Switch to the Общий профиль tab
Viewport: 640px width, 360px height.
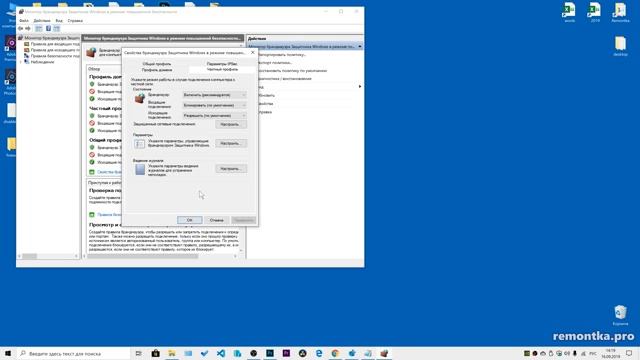pyautogui.click(x=157, y=64)
